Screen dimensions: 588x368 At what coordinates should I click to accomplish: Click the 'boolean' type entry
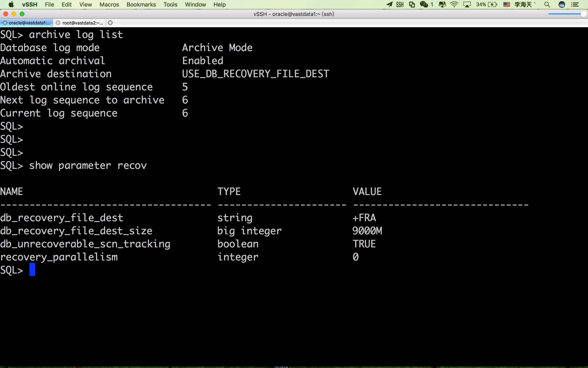coord(238,244)
